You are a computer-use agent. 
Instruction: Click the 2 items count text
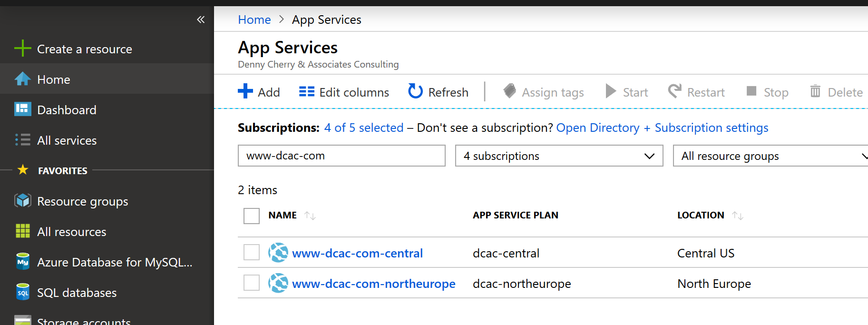pyautogui.click(x=257, y=190)
